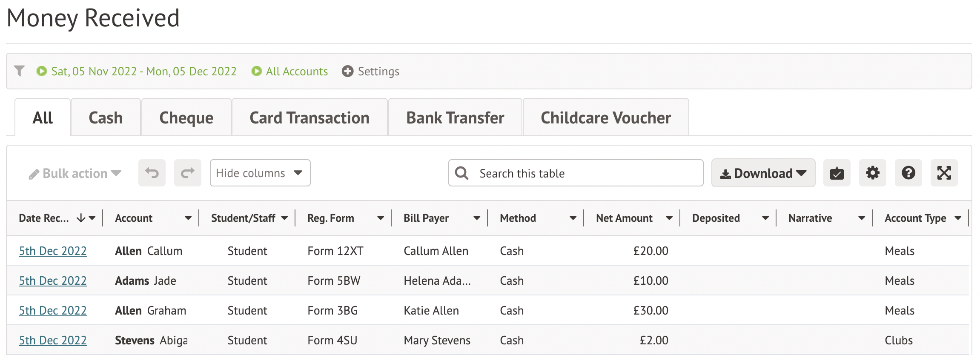Click the calendar checkmark icon

point(837,173)
